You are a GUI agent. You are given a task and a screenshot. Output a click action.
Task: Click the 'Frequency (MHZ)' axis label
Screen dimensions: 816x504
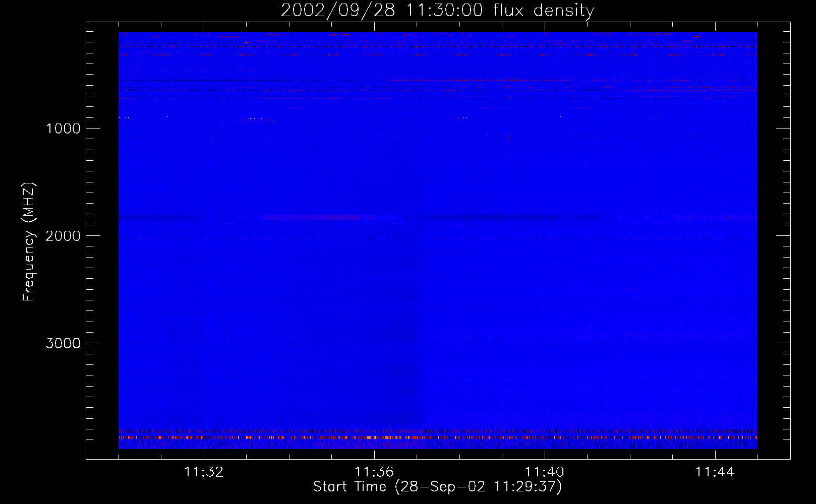(28, 242)
